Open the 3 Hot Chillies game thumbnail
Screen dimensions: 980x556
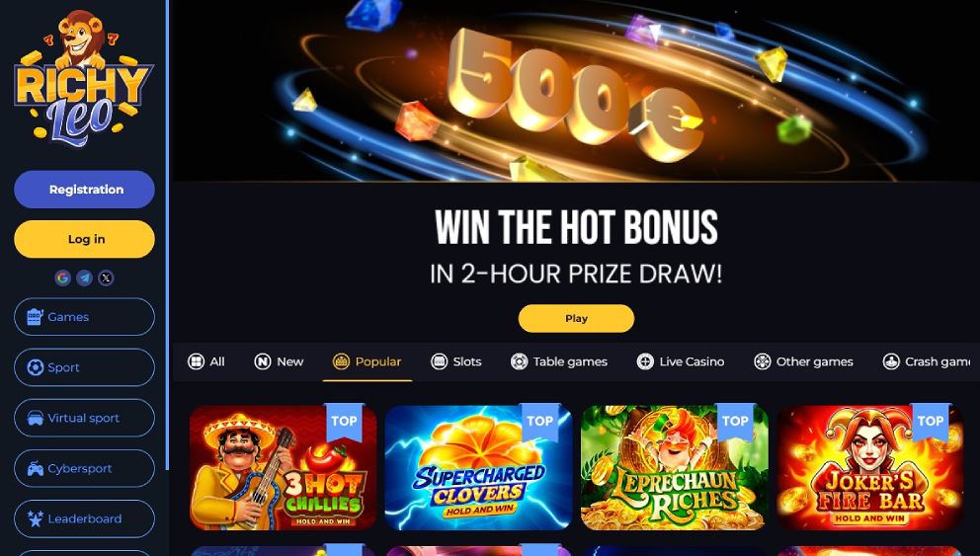tap(284, 468)
